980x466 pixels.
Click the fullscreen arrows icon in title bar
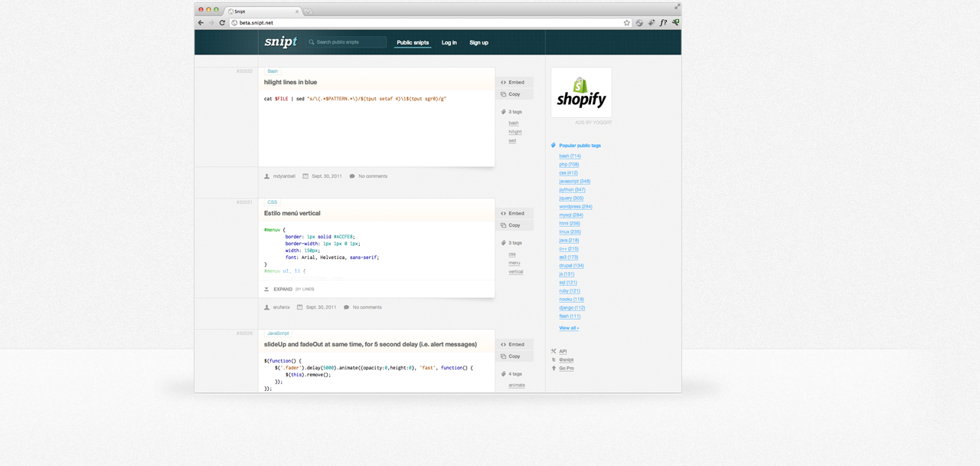tap(677, 7)
